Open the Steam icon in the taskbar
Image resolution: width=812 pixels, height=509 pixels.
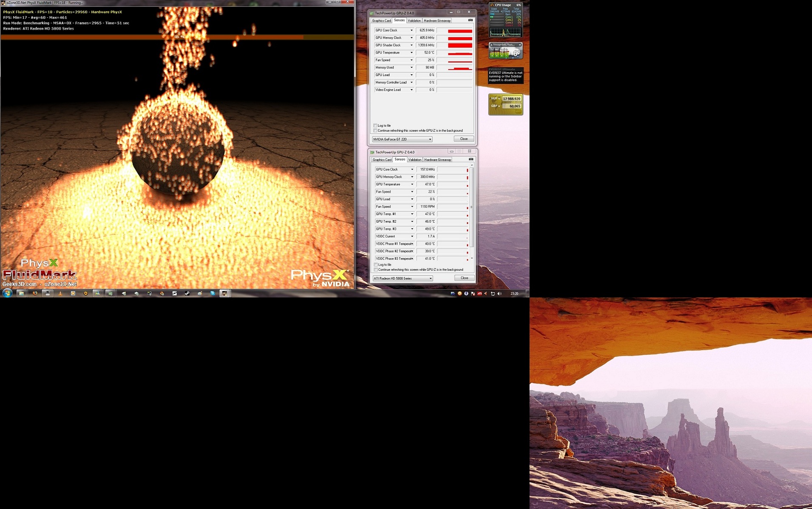(x=187, y=293)
